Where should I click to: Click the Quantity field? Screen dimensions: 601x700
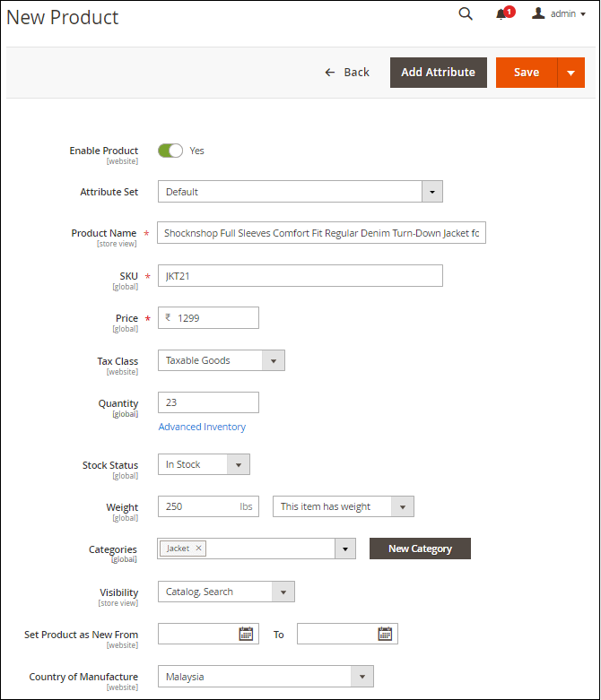click(208, 402)
